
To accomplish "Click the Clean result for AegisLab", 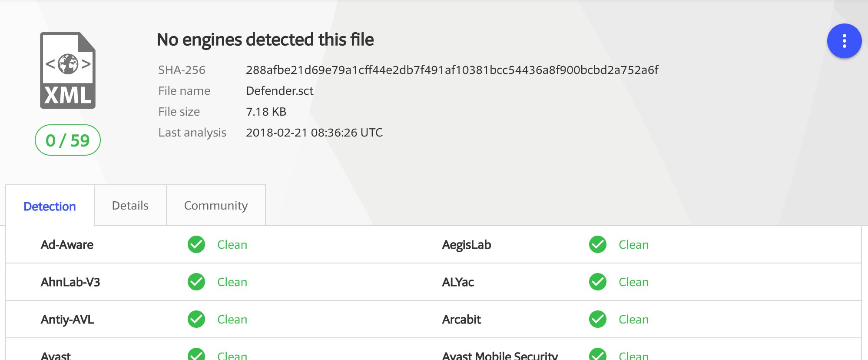I will pos(634,245).
